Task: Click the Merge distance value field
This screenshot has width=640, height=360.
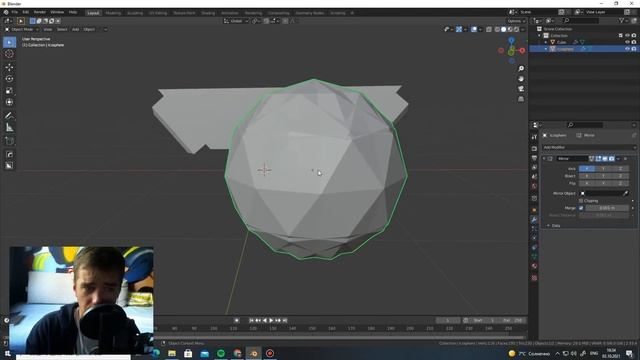Action: tap(607, 208)
